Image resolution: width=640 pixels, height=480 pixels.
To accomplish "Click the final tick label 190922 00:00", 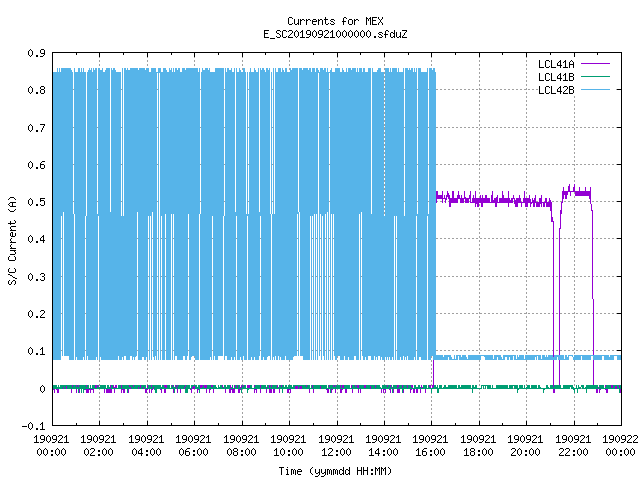I will coord(620,446).
